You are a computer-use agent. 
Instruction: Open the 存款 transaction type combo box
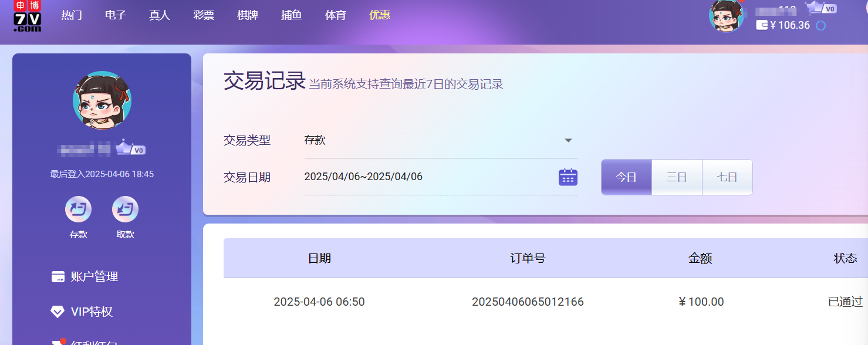coord(434,141)
